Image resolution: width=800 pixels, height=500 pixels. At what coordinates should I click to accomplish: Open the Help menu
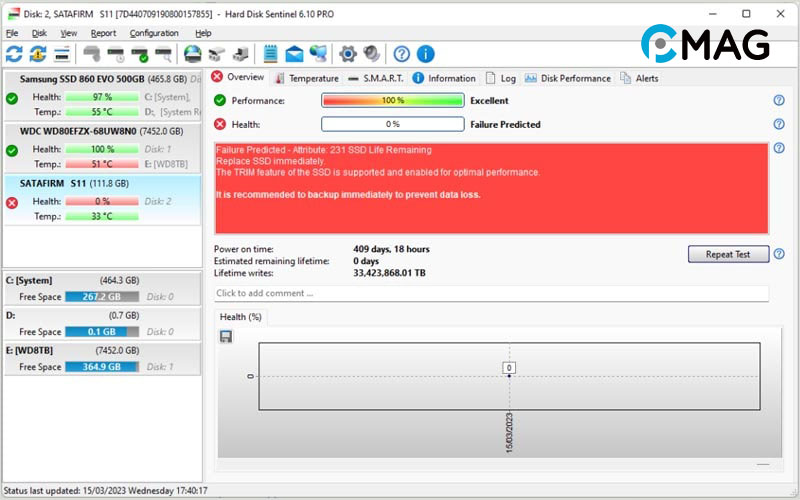click(203, 33)
